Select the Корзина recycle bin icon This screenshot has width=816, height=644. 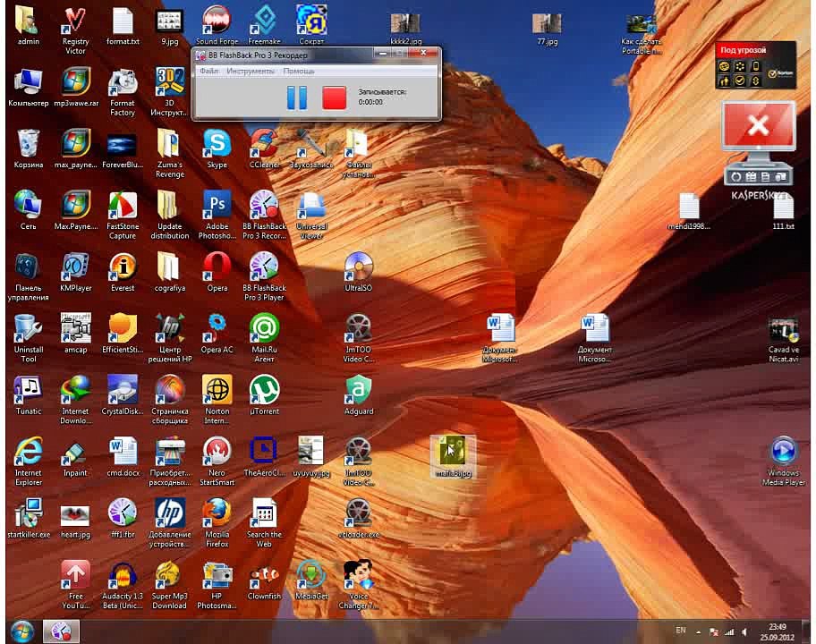28,148
